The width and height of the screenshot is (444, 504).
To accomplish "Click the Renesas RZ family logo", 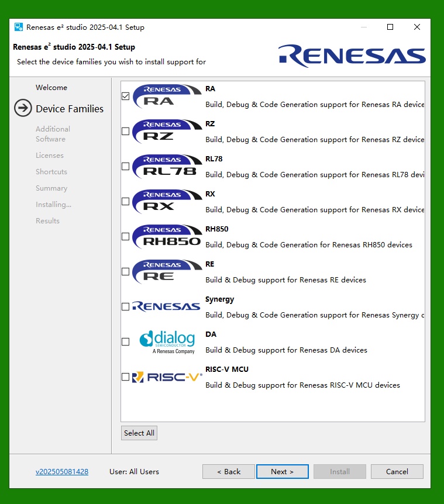I will 167,132.
